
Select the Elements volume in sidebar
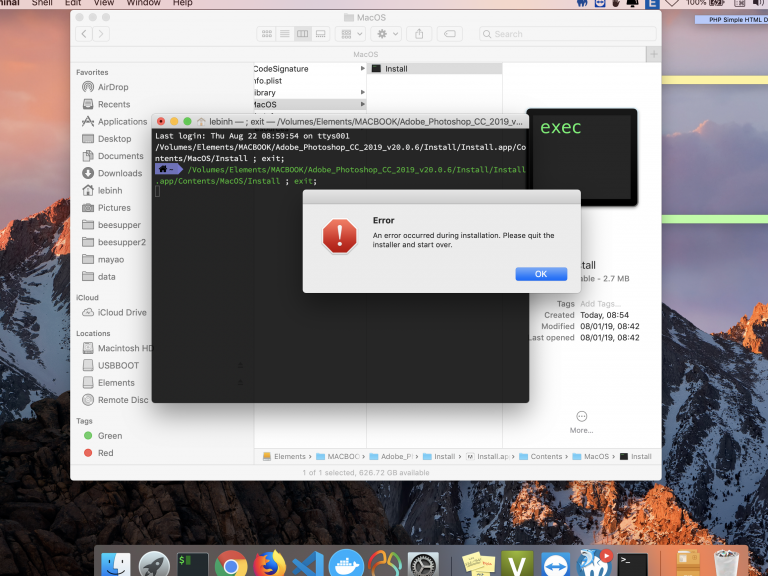pyautogui.click(x=116, y=383)
